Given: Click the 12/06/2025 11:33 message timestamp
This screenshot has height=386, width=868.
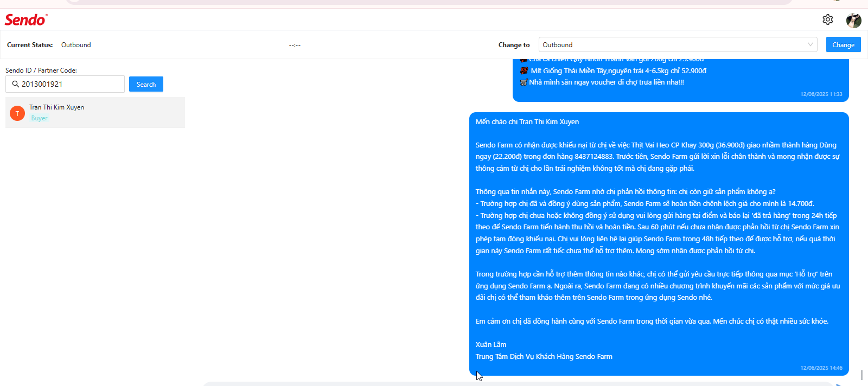Looking at the screenshot, I should pyautogui.click(x=821, y=94).
